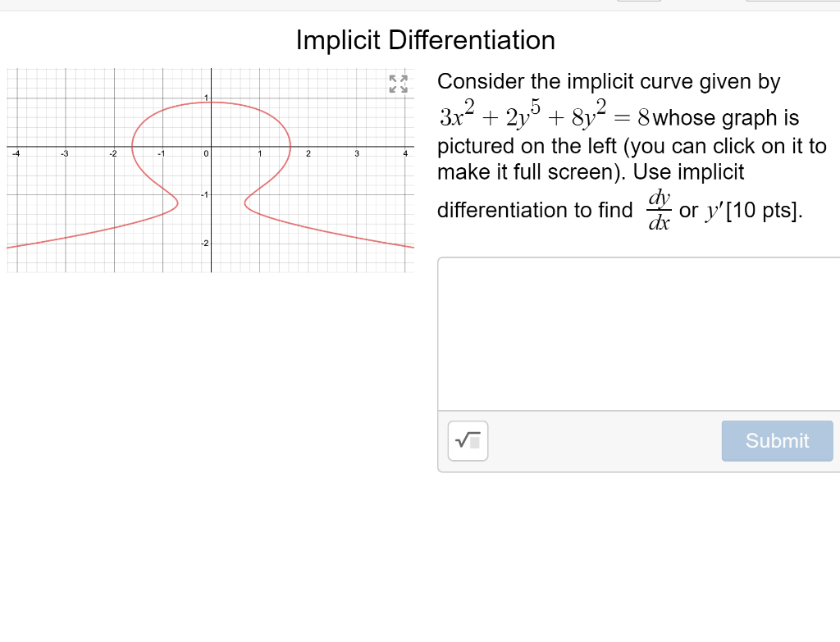
Task: Focus the empty answer text box
Action: click(x=638, y=334)
